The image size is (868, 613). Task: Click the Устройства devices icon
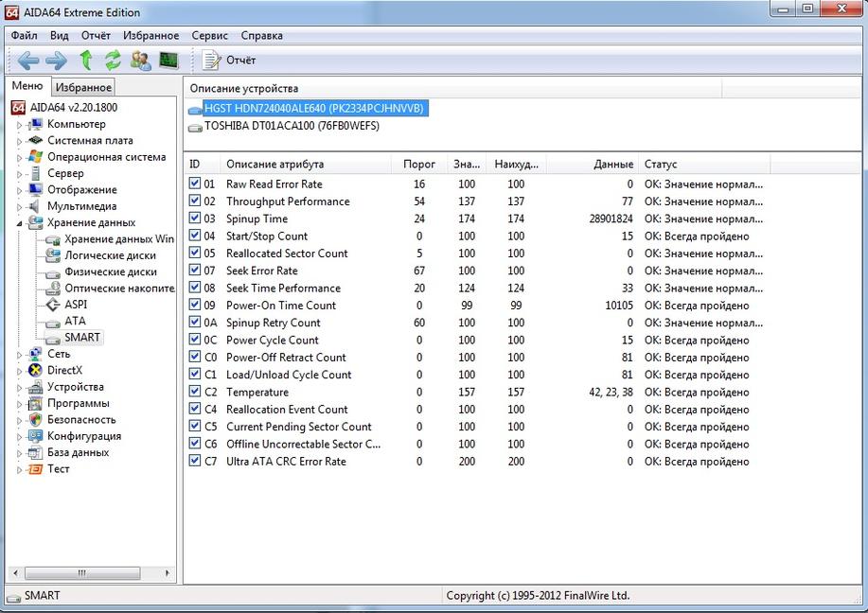tap(35, 387)
